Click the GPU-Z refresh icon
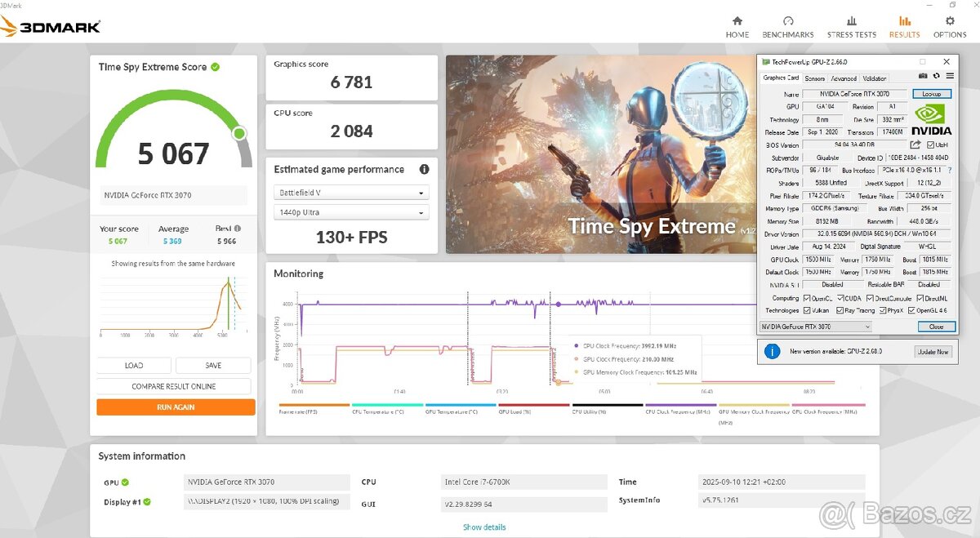This screenshot has width=980, height=538. coord(936,76)
